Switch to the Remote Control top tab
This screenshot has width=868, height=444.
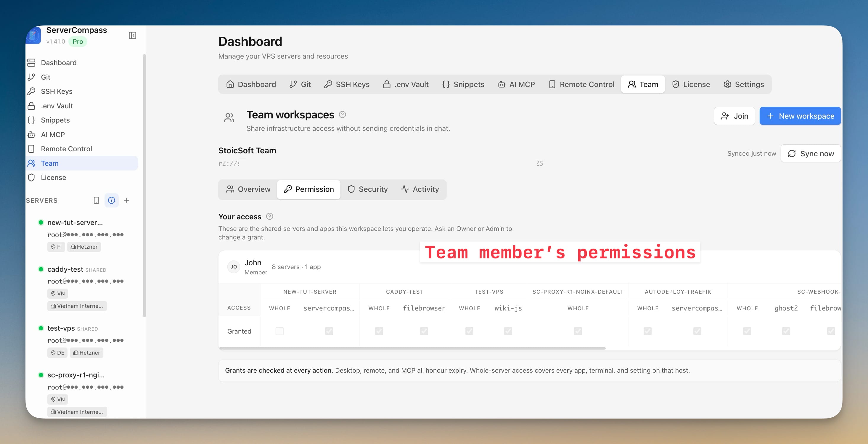click(581, 84)
